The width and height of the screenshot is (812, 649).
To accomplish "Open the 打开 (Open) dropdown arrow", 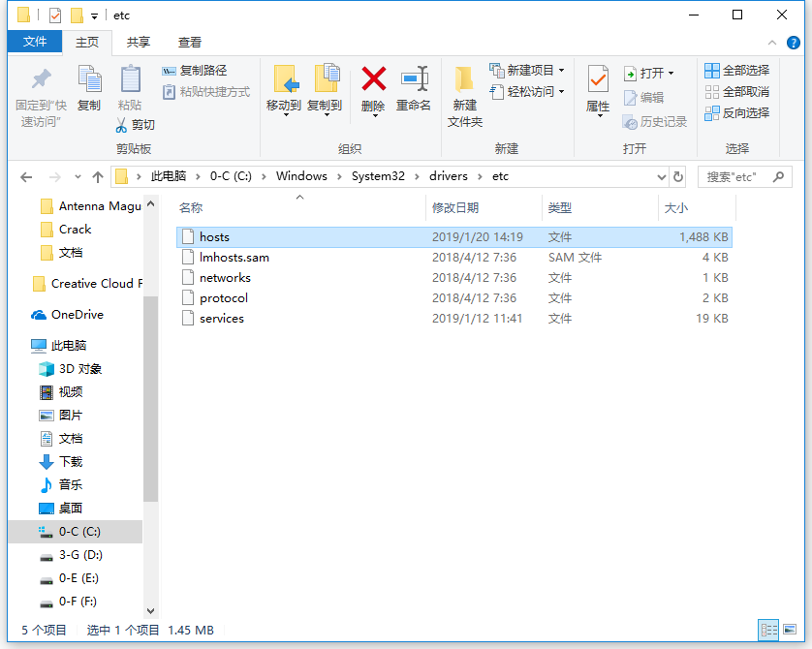I will (671, 73).
